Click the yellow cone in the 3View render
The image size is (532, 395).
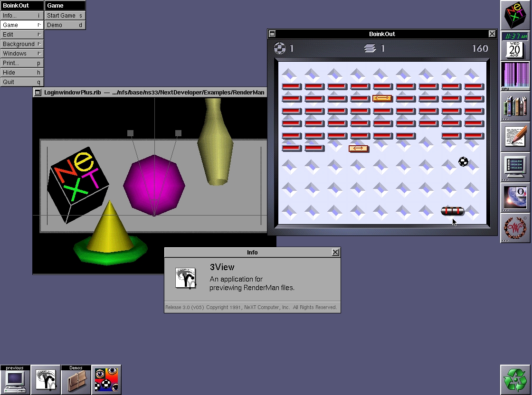click(109, 228)
